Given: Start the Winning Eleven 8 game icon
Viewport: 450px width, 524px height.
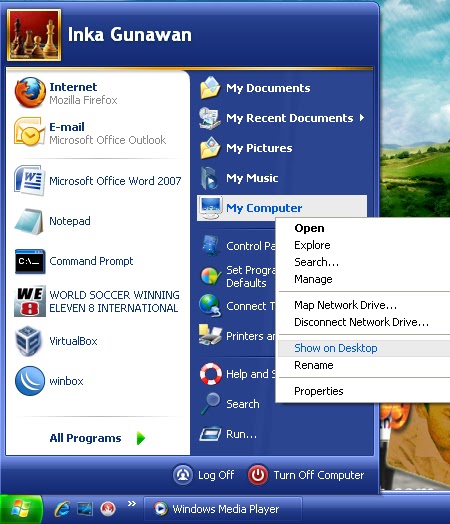Looking at the screenshot, I should click(30, 301).
